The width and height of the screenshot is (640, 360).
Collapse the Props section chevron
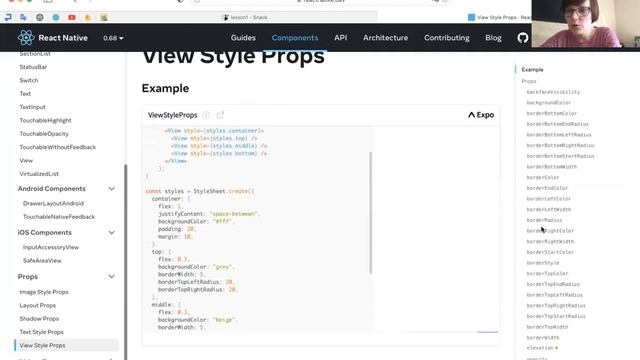(111, 276)
